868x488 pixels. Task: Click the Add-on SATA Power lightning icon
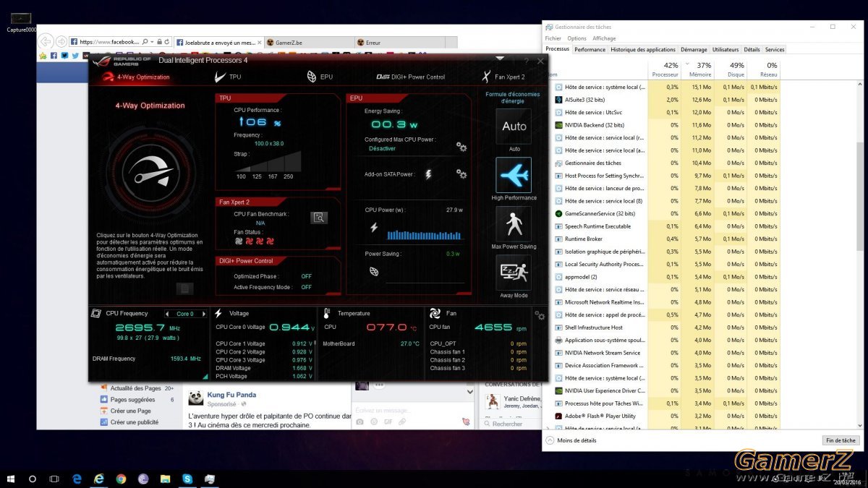click(428, 174)
